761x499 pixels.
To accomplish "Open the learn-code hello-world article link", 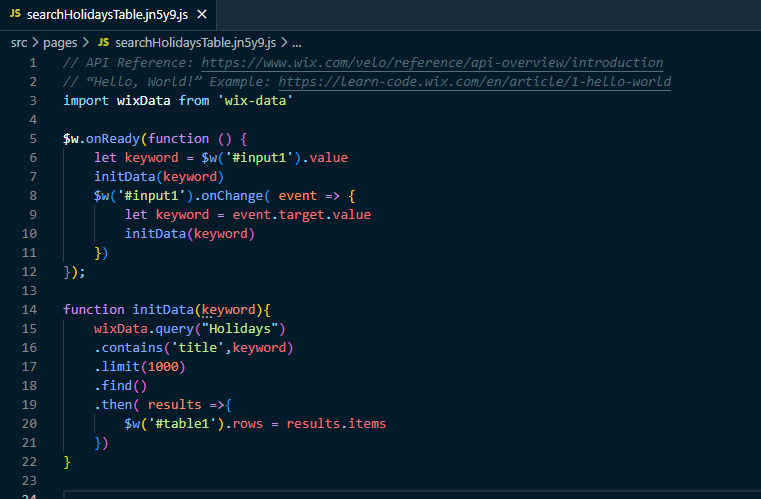I will pos(475,82).
